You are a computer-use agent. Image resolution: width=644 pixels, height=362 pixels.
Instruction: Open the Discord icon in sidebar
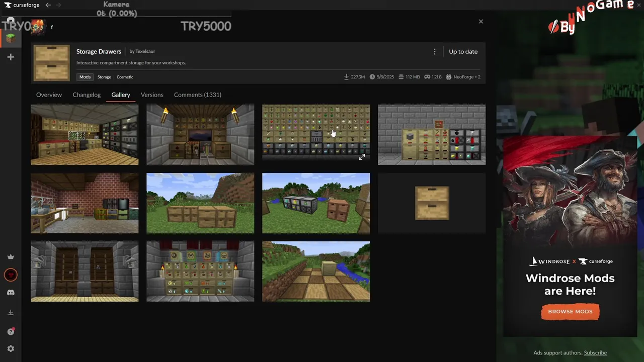pos(11,293)
